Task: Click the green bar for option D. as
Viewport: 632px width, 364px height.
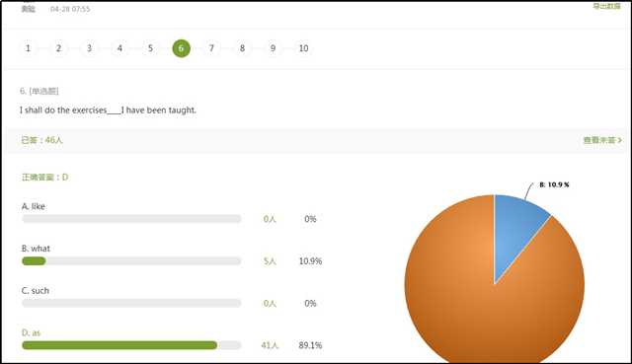Action: (x=119, y=345)
